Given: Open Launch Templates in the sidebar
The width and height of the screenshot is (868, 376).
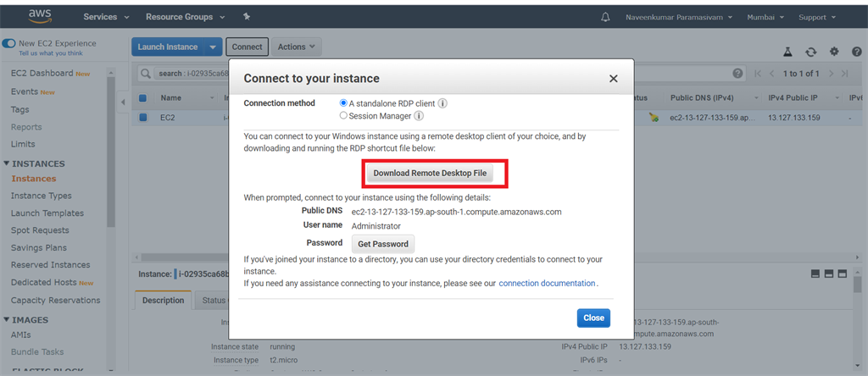Looking at the screenshot, I should [47, 213].
